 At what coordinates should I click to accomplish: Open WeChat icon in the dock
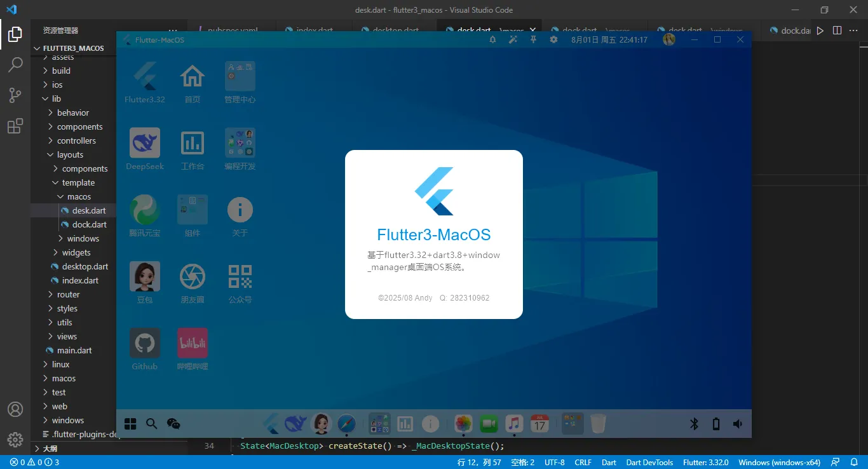(x=173, y=424)
